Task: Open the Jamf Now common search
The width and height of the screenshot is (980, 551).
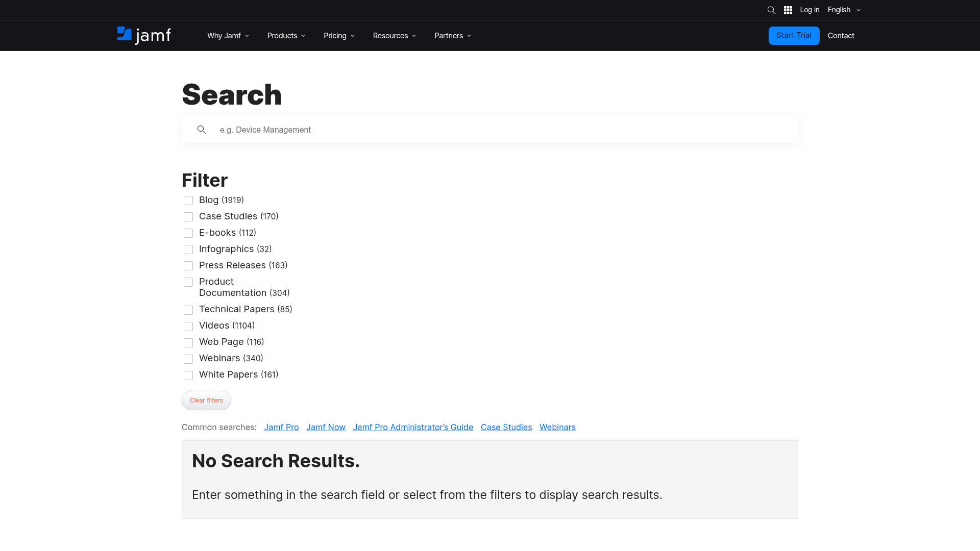Action: pyautogui.click(x=326, y=428)
